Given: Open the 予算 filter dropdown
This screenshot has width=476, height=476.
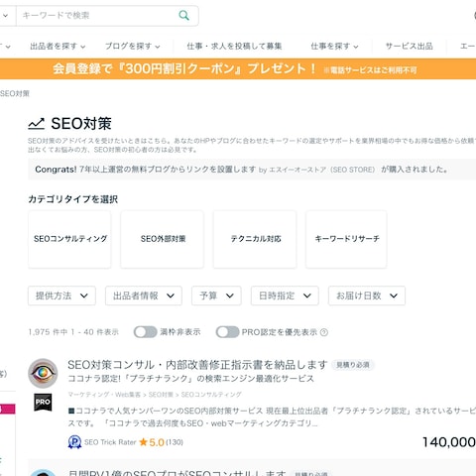Looking at the screenshot, I should [216, 296].
